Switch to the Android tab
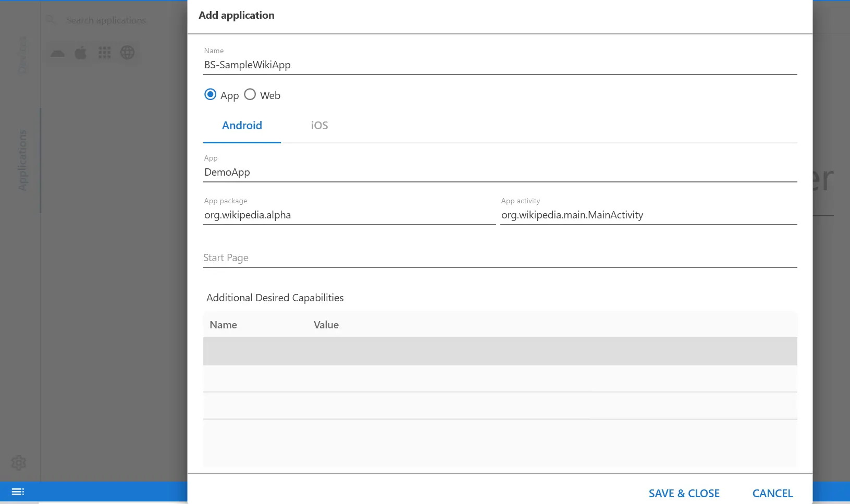The height and width of the screenshot is (504, 850). 242,126
